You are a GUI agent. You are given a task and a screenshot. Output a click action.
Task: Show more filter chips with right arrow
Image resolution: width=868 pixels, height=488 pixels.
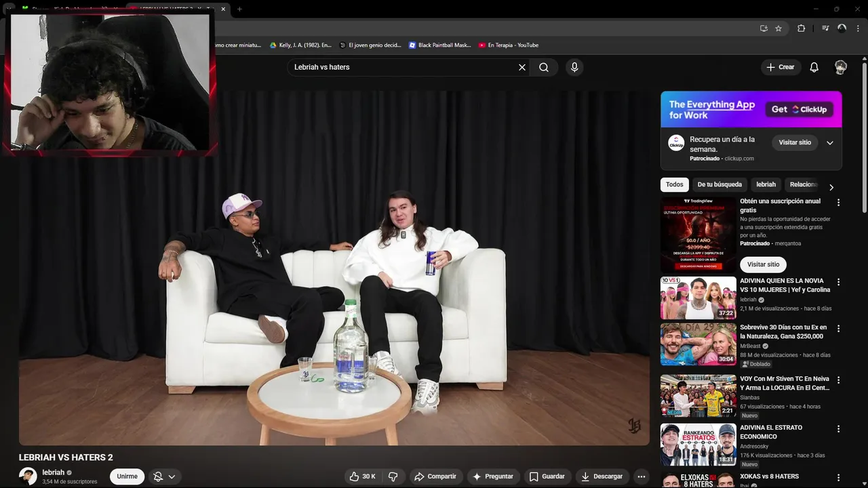tap(831, 187)
